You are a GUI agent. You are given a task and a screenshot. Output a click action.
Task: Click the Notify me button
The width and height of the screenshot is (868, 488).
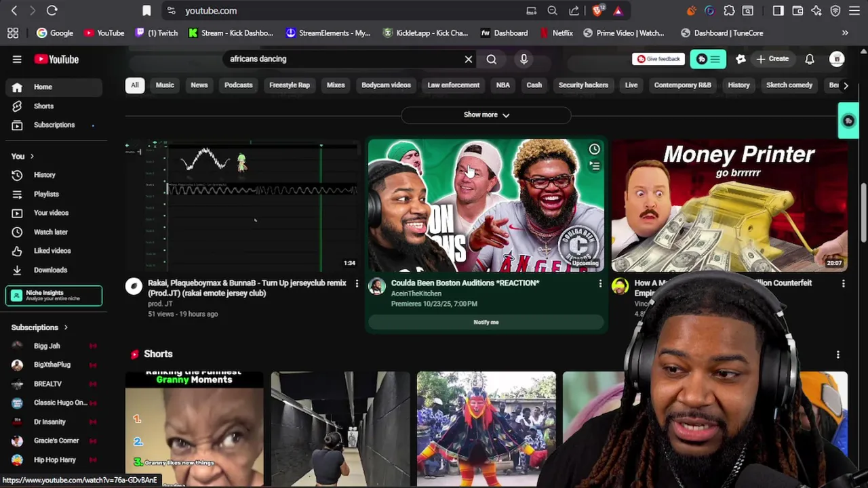[486, 322]
